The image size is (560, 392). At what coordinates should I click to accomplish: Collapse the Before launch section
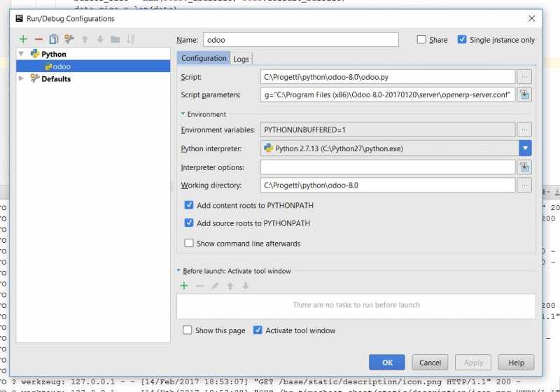pyautogui.click(x=178, y=271)
